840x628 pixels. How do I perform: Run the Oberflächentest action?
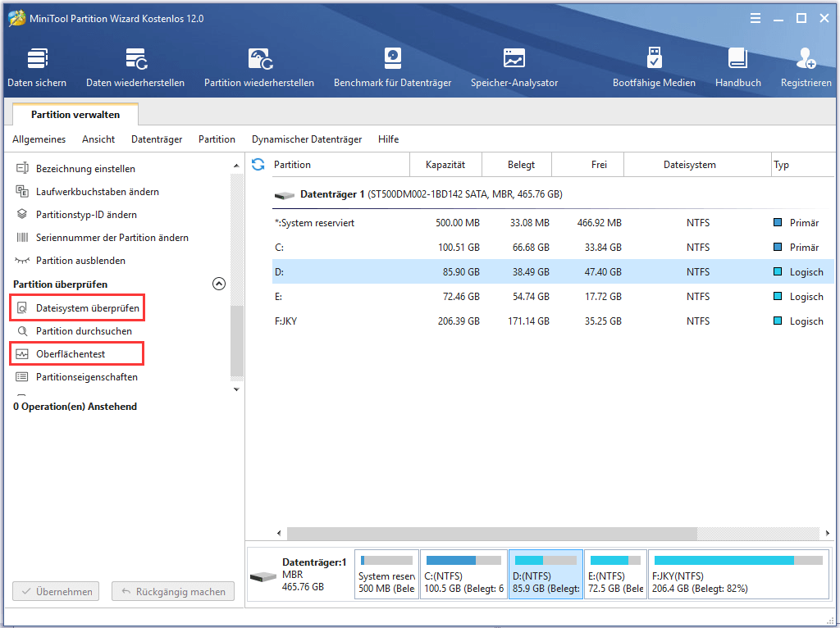coord(71,354)
